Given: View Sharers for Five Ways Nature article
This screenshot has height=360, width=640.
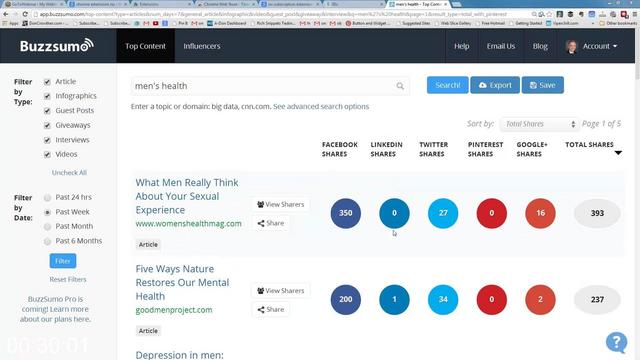Looking at the screenshot, I should click(280, 291).
